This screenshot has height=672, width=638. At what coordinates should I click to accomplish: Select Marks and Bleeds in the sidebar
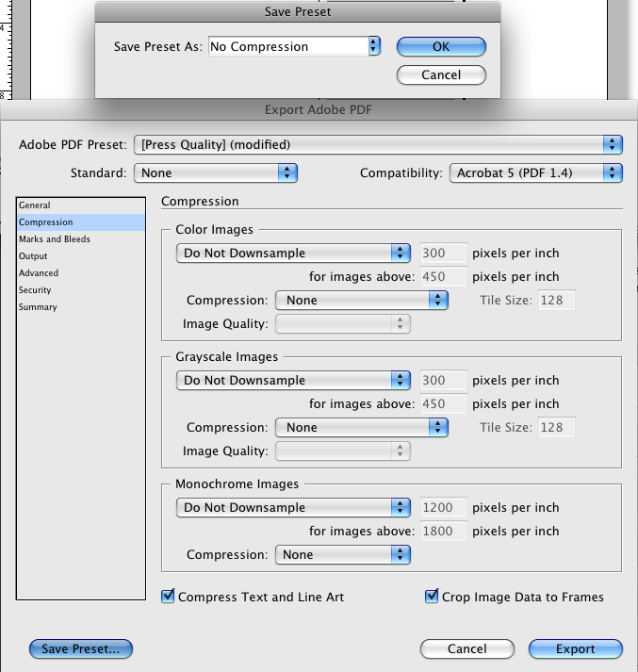pos(55,239)
